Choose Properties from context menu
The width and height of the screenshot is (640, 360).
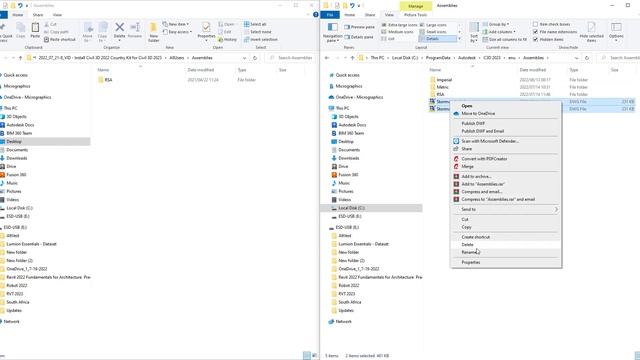click(x=506, y=262)
